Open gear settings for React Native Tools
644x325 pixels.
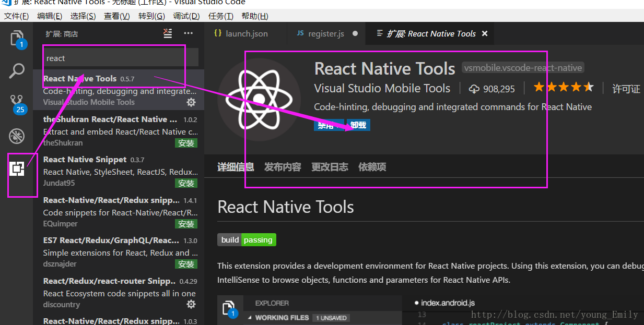(x=191, y=102)
